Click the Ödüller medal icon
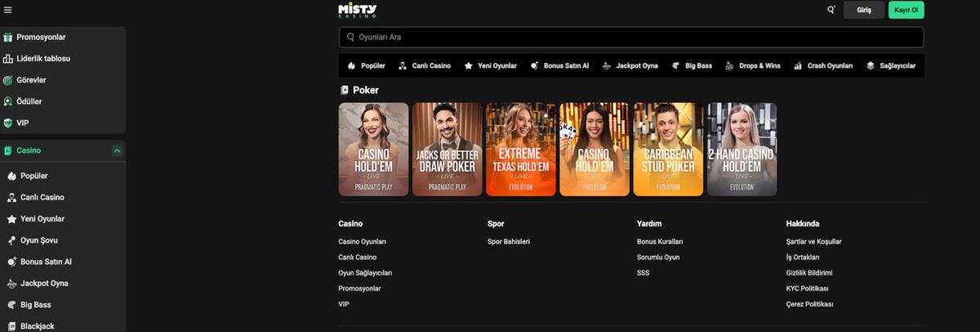Image resolution: width=980 pixels, height=332 pixels. click(x=8, y=101)
